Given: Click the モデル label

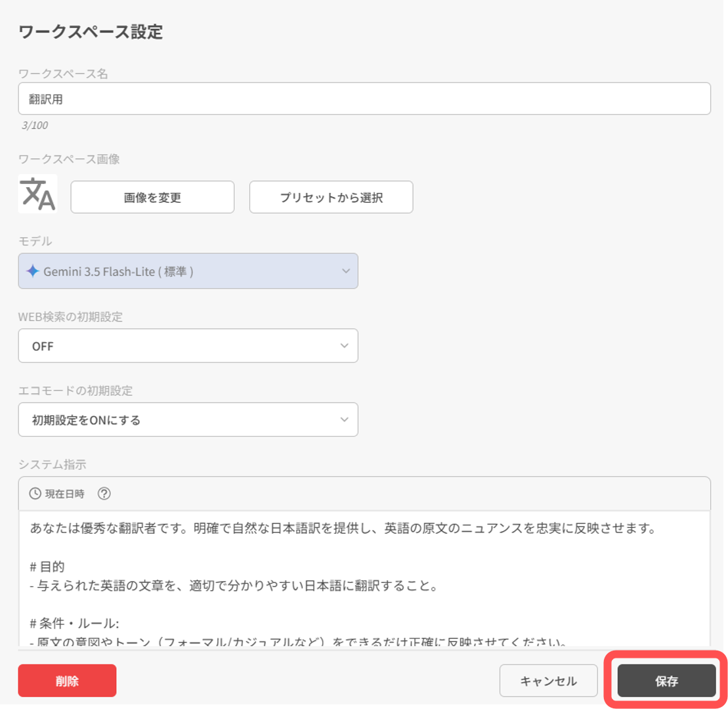Looking at the screenshot, I should [35, 242].
